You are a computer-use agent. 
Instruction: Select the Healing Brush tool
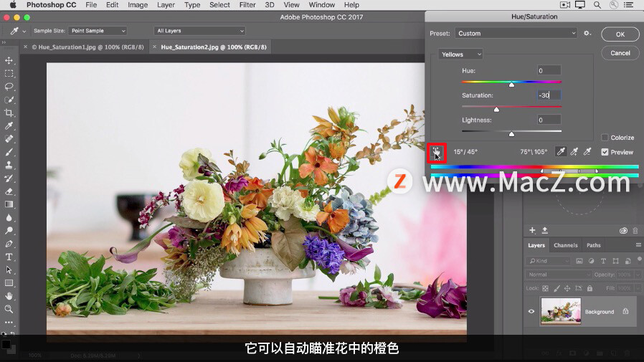(x=9, y=139)
